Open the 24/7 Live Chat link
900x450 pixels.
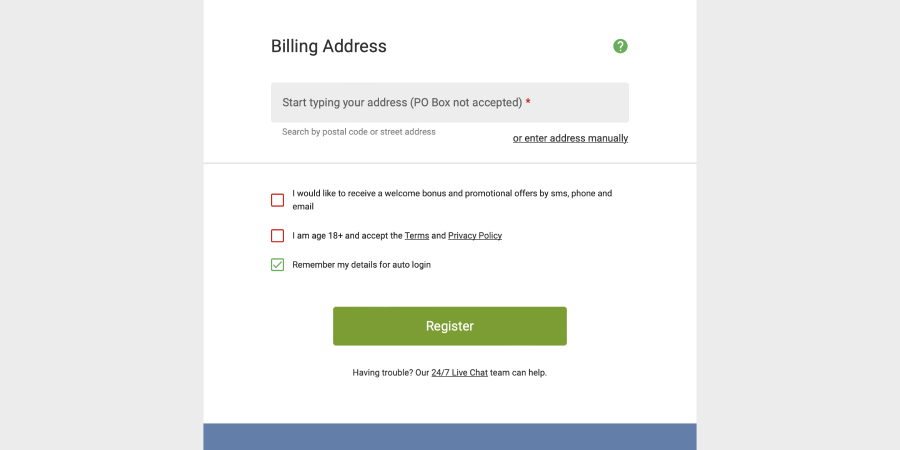tap(459, 373)
